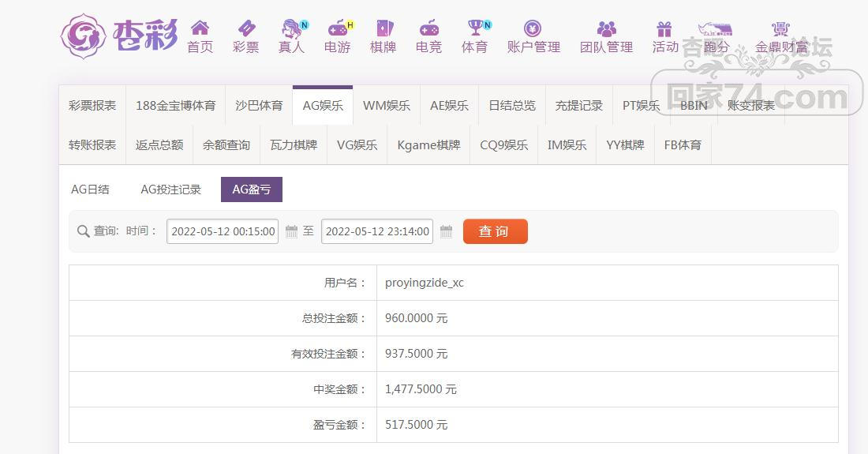This screenshot has width=868, height=454.
Task: Open the 余额查询 tab
Action: click(x=226, y=145)
